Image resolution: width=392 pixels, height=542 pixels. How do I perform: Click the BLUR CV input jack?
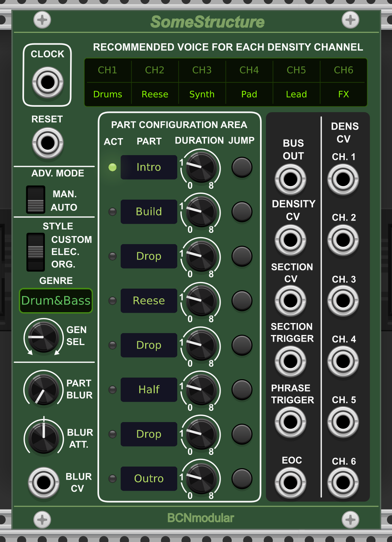tap(44, 482)
